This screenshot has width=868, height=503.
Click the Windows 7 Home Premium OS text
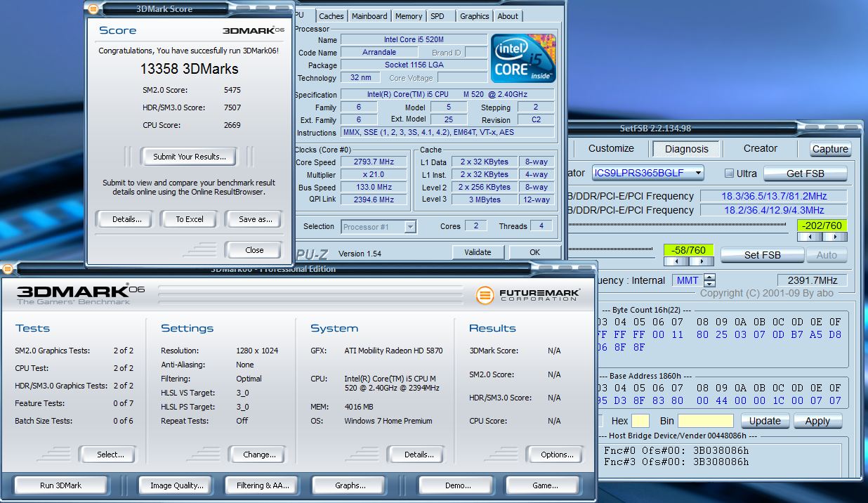pos(388,421)
